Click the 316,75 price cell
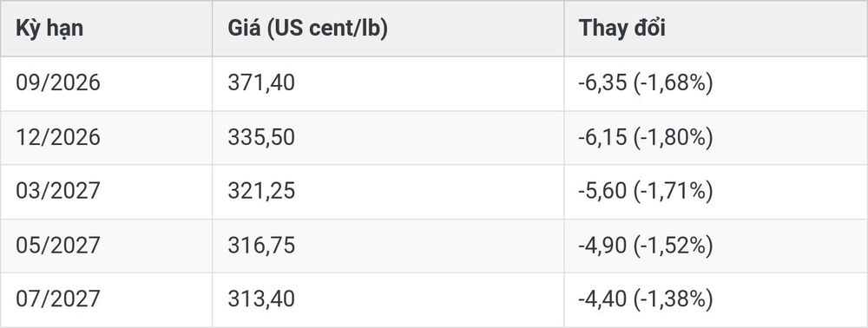Viewport: 868px width, 328px height. (x=388, y=246)
